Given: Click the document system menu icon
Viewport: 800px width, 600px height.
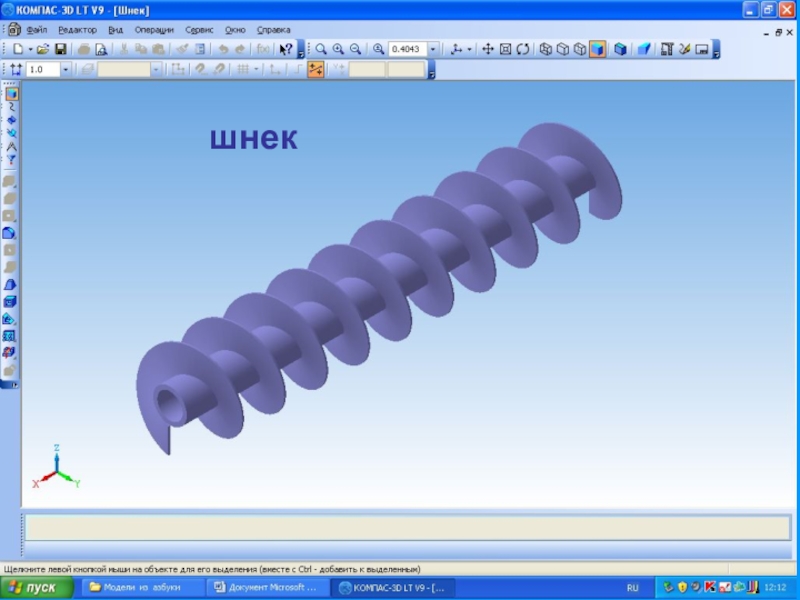Looking at the screenshot, I should point(14,30).
